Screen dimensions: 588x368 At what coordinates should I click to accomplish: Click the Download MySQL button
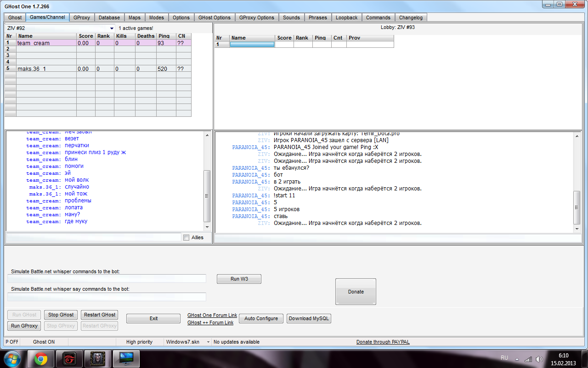point(309,318)
